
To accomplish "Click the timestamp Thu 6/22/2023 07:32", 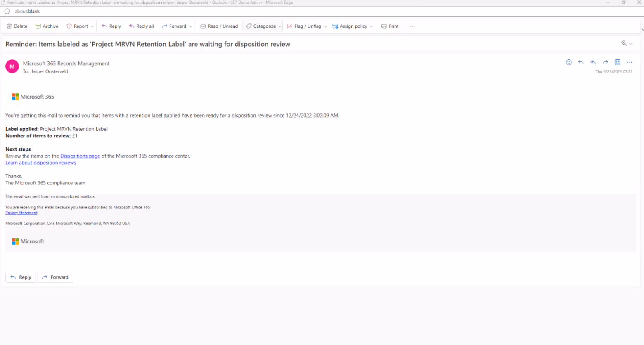I will (x=614, y=72).
